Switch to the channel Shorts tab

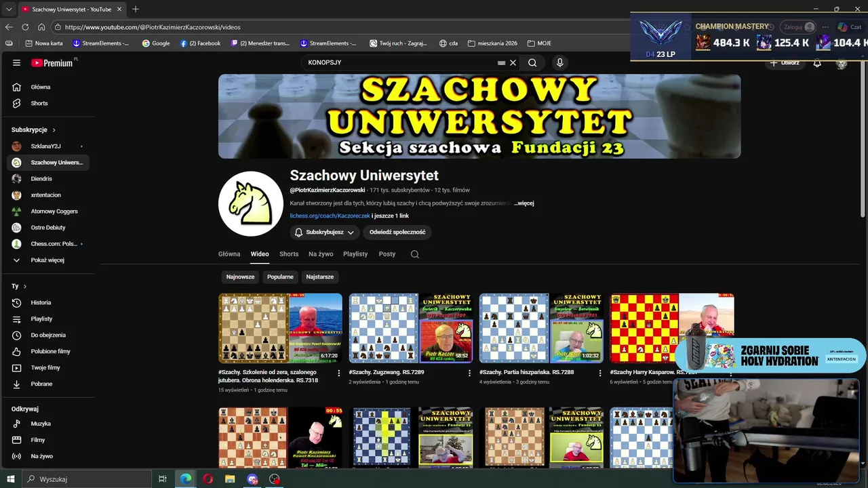click(289, 254)
